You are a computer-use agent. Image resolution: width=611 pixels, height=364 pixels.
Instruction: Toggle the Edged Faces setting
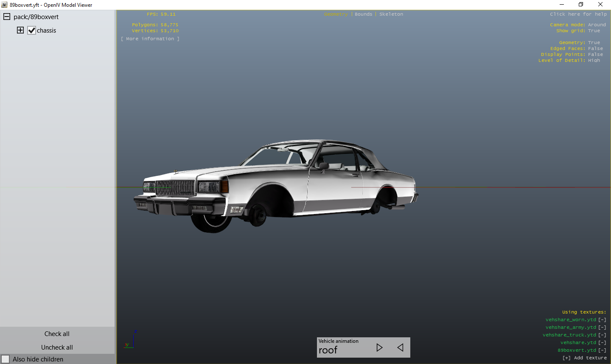[x=595, y=49]
